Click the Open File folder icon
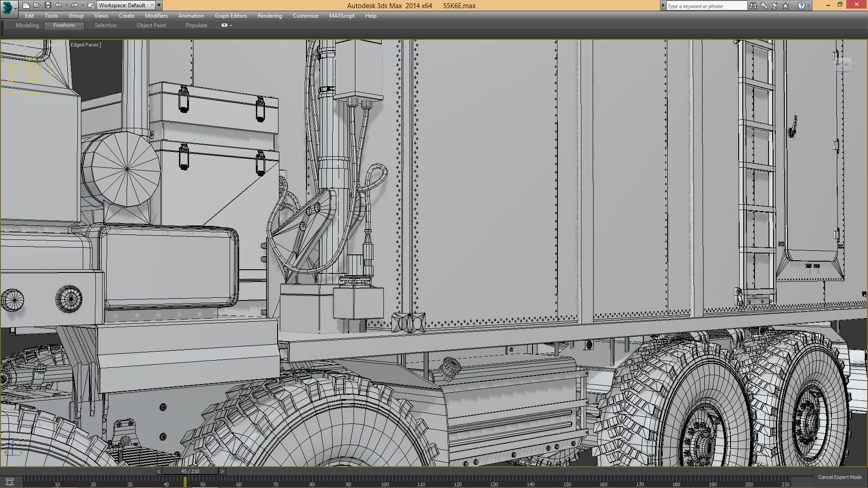 click(x=37, y=5)
